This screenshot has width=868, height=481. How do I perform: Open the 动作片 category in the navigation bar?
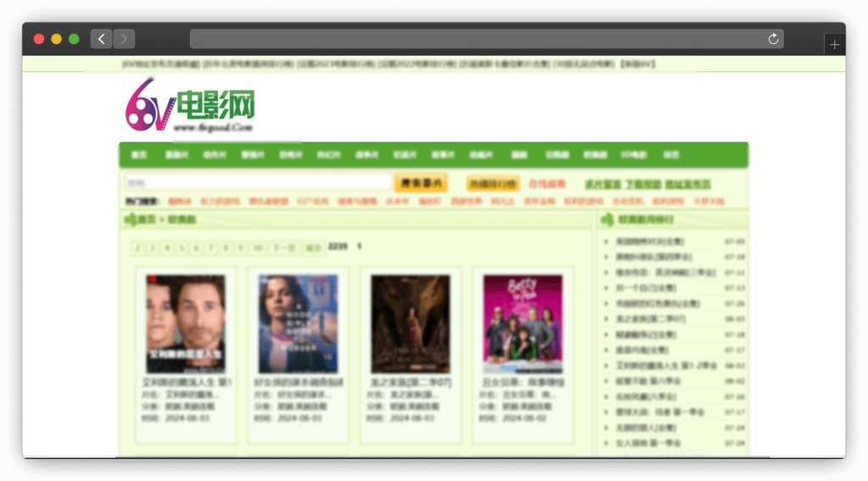pos(214,155)
